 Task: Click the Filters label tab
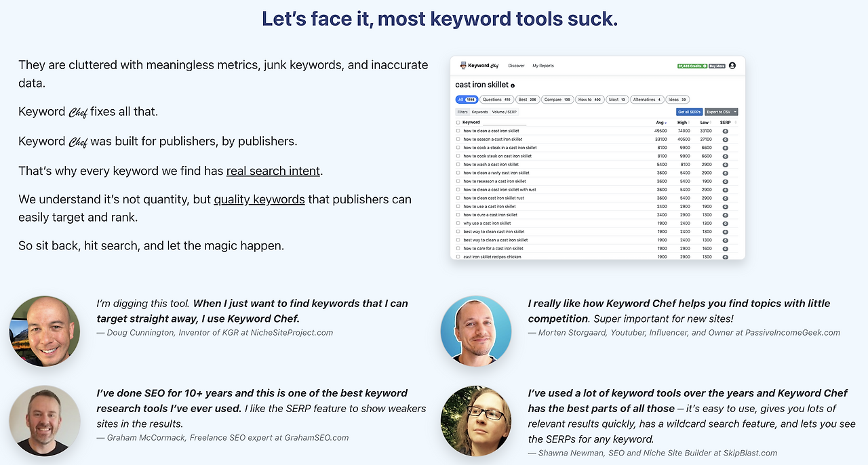click(462, 112)
